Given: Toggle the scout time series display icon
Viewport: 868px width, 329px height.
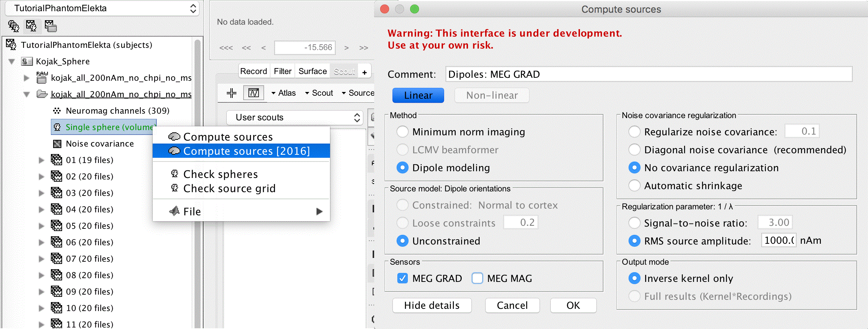Looking at the screenshot, I should pyautogui.click(x=253, y=93).
